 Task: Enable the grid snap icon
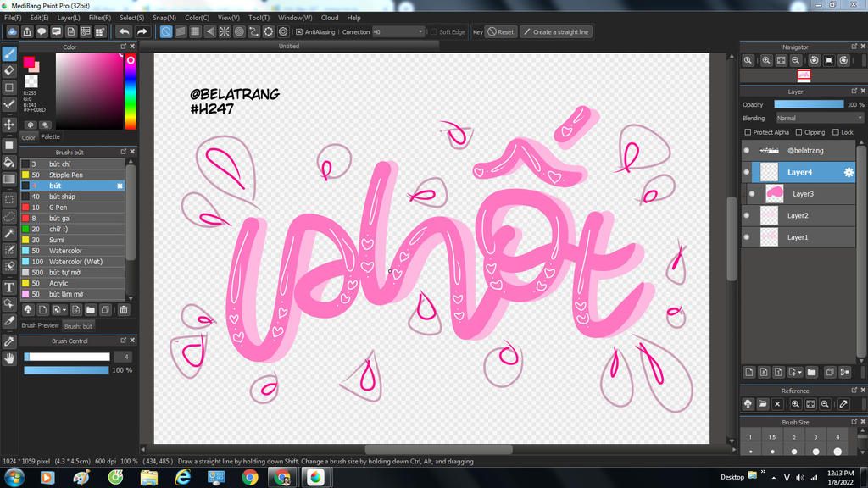coord(195,31)
